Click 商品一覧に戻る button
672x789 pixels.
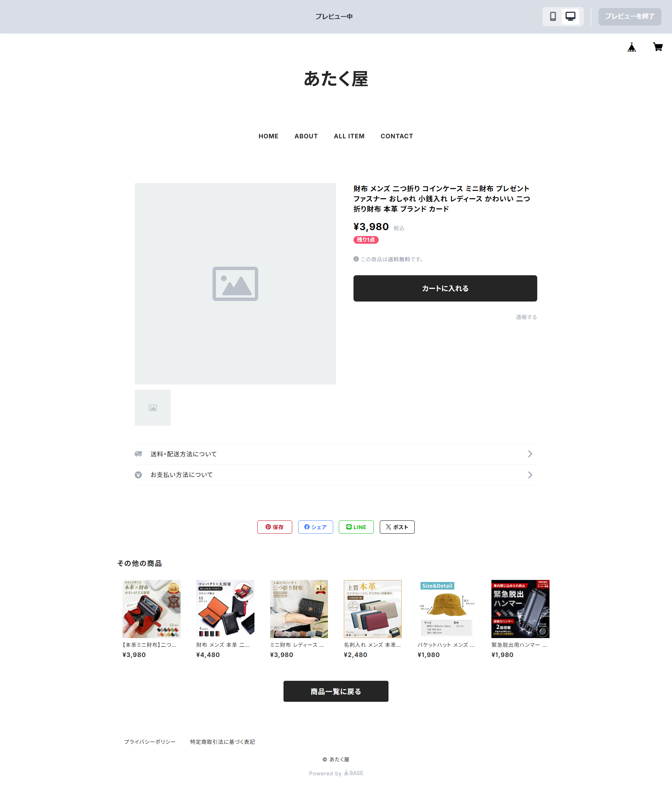336,691
